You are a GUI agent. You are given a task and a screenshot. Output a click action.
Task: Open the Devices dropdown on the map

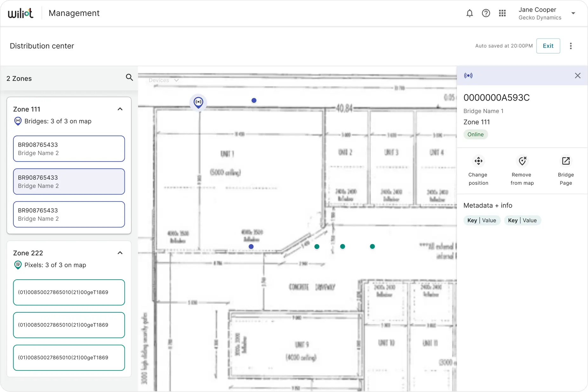164,80
